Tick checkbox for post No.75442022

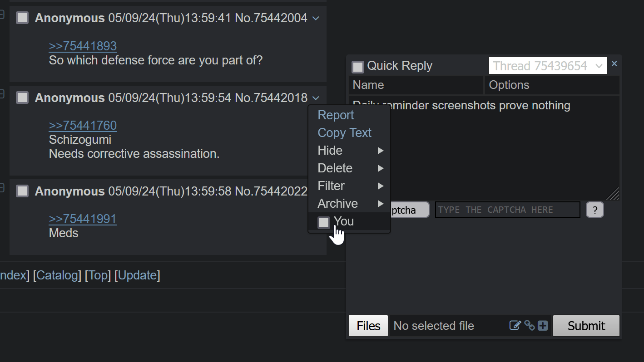coord(22,191)
